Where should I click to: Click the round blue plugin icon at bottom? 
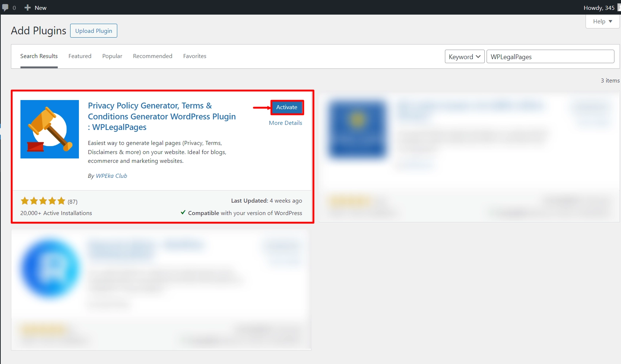[x=49, y=269]
